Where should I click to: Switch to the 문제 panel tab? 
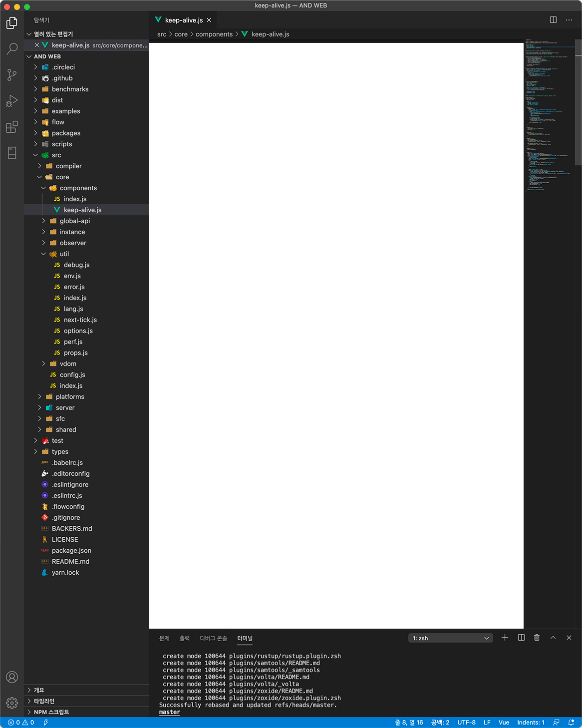(x=164, y=638)
